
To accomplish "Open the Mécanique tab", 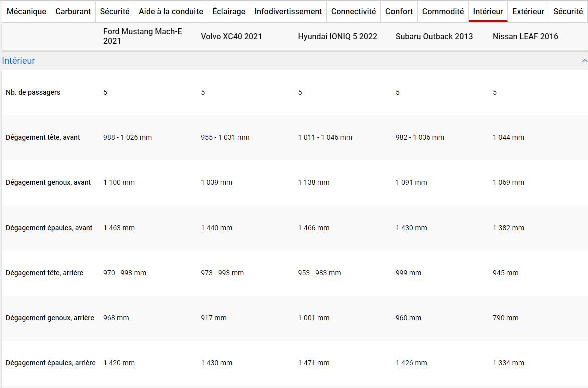I will [26, 11].
